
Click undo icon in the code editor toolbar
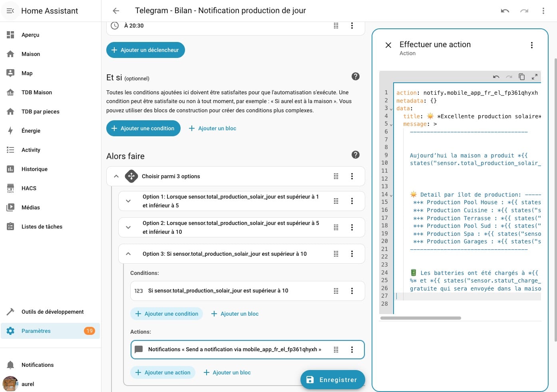[496, 77]
